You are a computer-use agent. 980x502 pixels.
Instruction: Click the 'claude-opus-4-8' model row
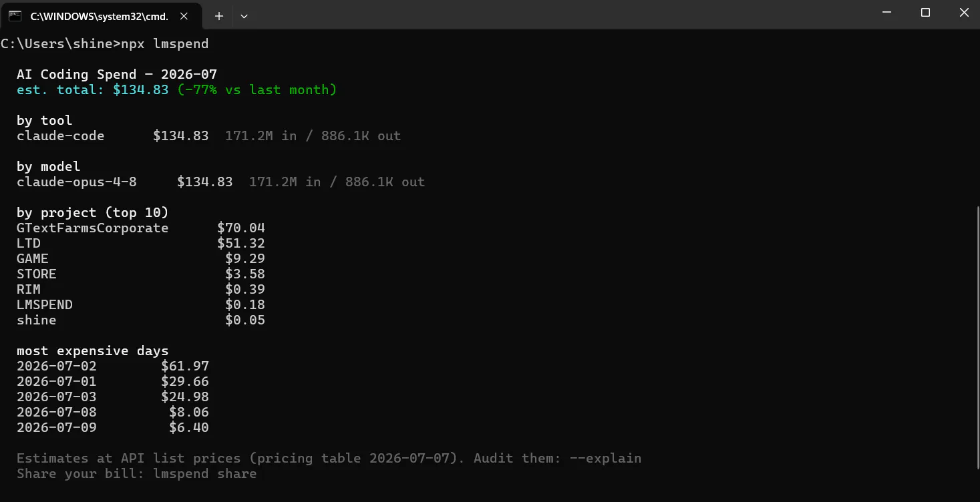(x=220, y=182)
